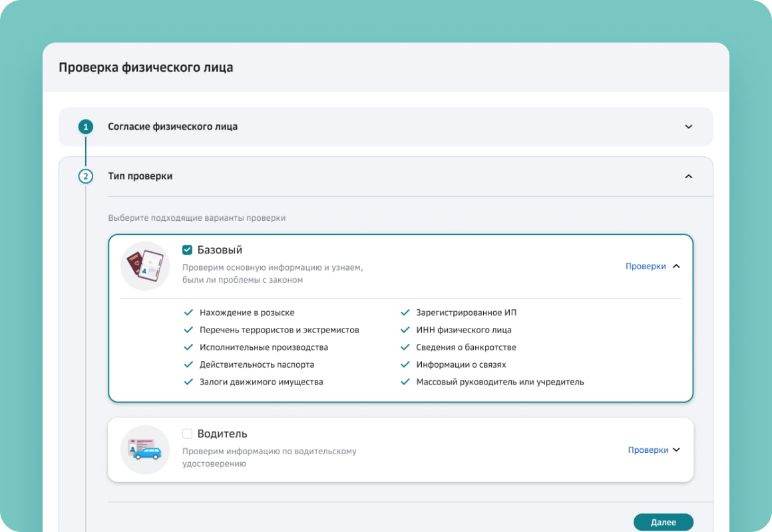This screenshot has width=772, height=532.
Task: Click the passport illustration for Базовый
Action: 145,266
